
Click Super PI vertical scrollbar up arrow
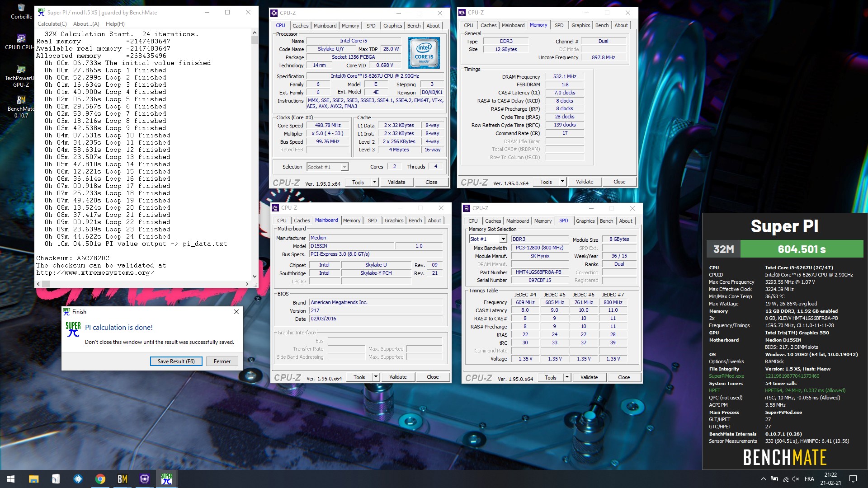[255, 33]
